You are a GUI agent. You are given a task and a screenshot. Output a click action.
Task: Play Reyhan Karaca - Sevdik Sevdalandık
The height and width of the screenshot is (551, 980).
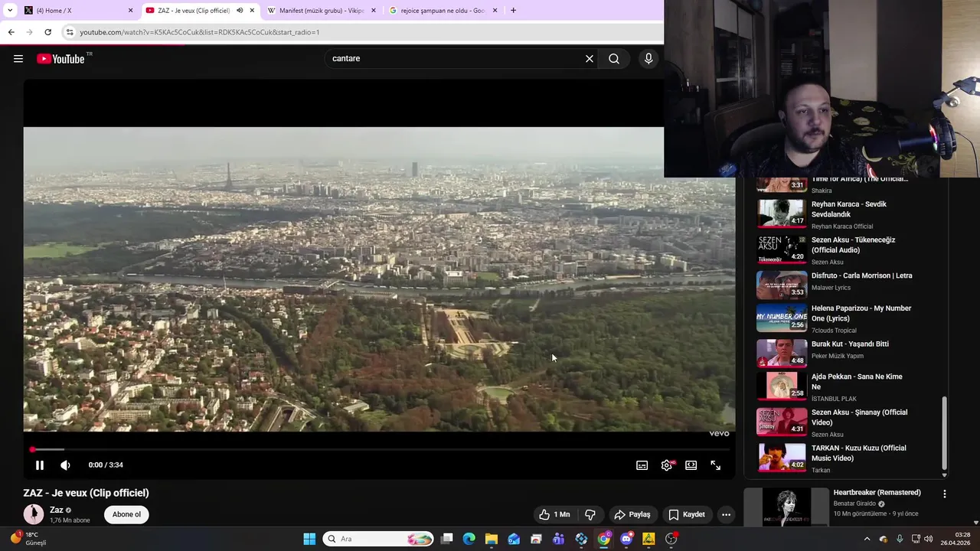782,214
